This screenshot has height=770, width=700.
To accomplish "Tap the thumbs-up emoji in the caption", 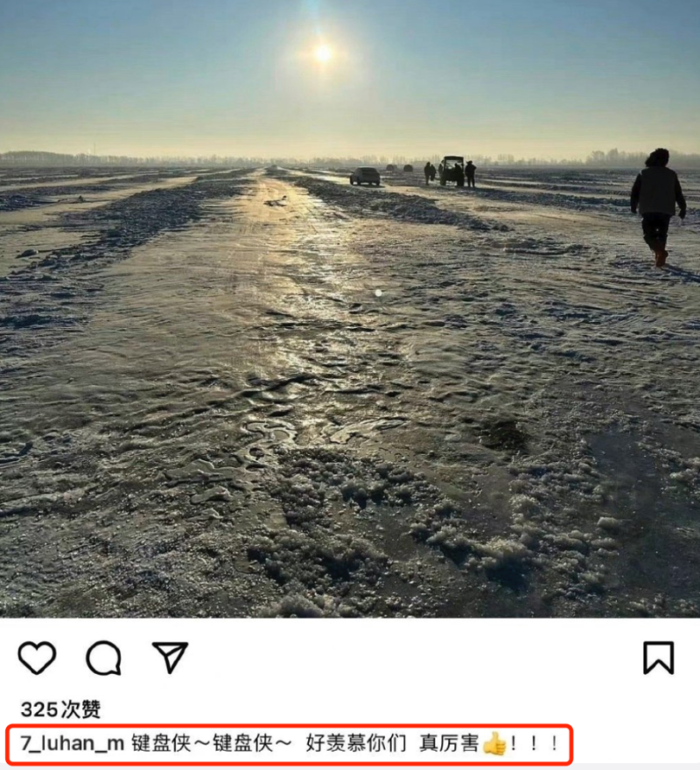I will point(494,743).
